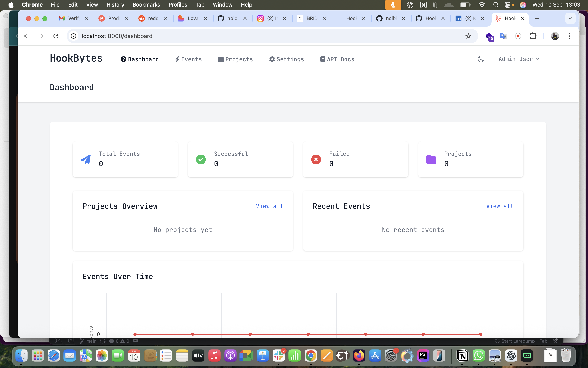Click the first data point on the chart
588x368 pixels.
pos(135,334)
